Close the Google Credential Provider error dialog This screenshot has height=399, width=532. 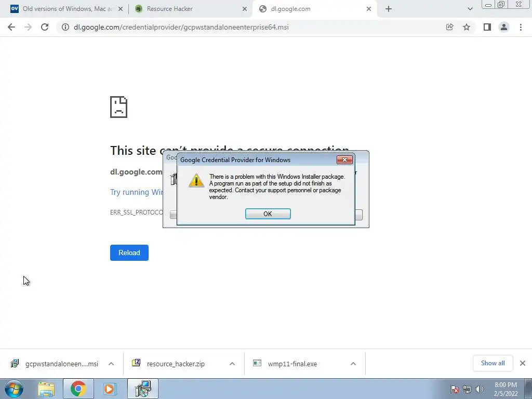coord(344,160)
